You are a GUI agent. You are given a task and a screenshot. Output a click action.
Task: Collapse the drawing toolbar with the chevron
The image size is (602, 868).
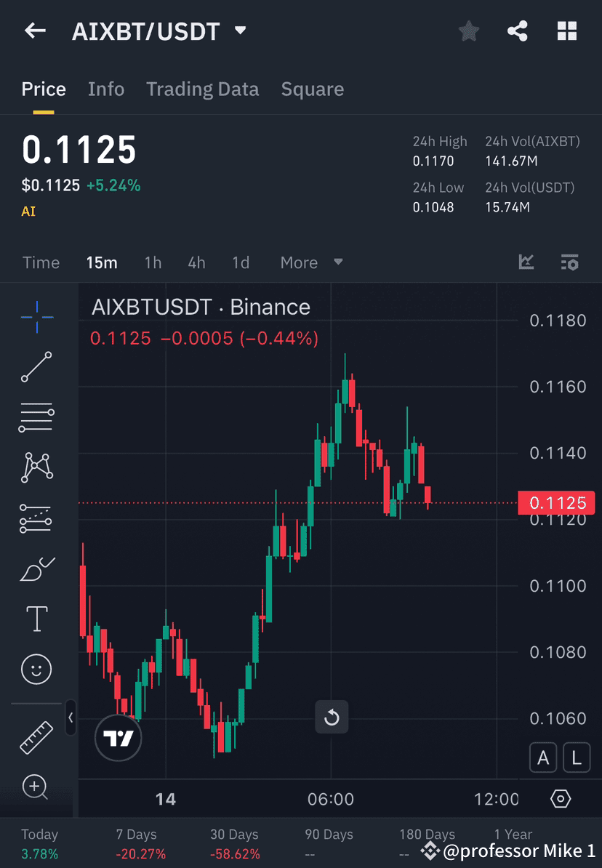click(71, 718)
